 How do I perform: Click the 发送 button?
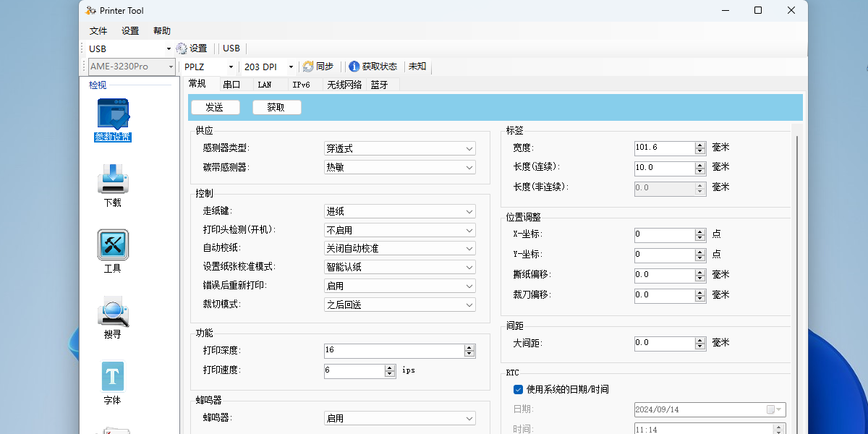coord(214,107)
